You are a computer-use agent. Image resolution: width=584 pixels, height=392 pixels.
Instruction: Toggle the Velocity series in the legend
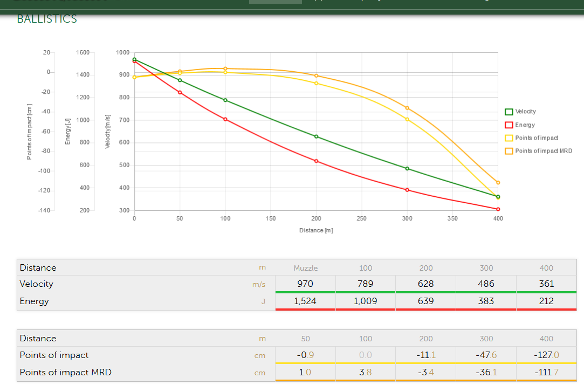click(525, 112)
